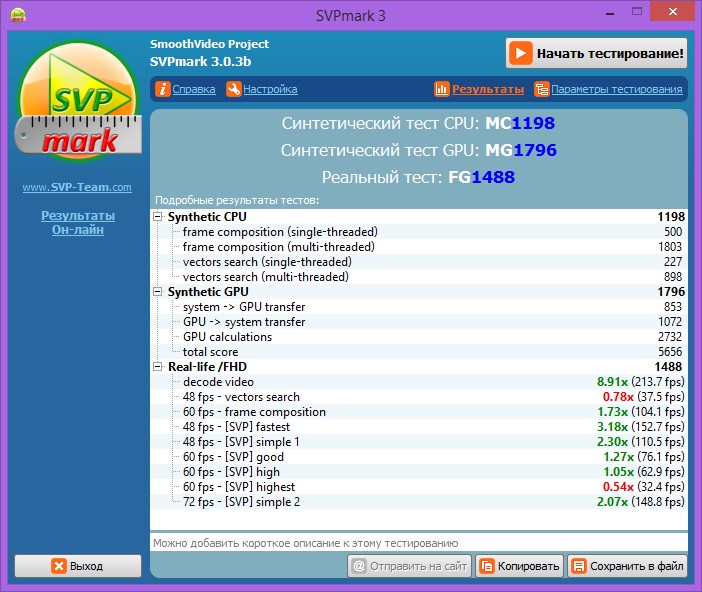Select 72 fps - [SVP] simple 2 row
Image resolution: width=702 pixels, height=592 pixels.
pos(419,502)
